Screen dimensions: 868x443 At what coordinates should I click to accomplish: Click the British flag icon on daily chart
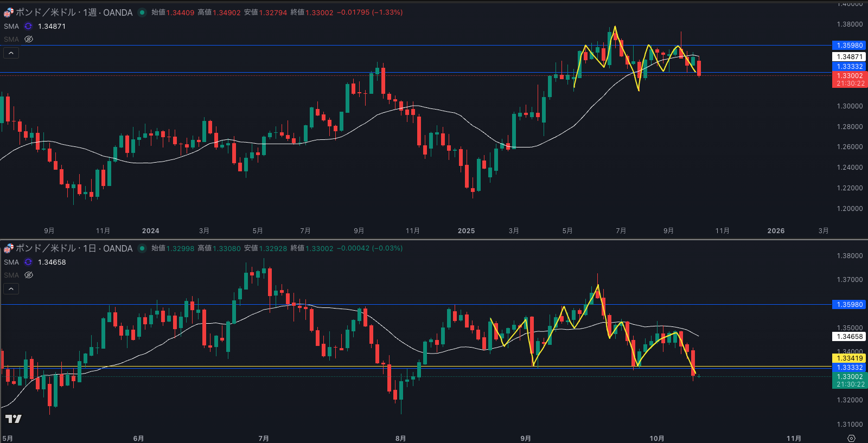(9, 248)
